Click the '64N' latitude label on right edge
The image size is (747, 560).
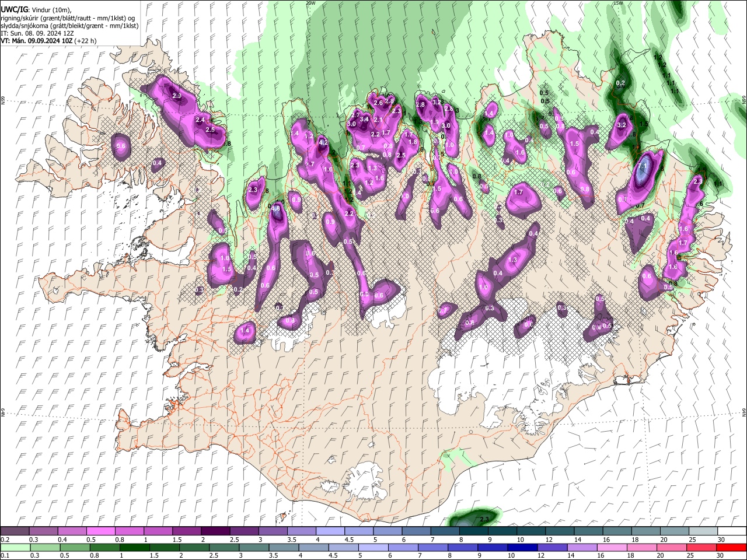744,412
